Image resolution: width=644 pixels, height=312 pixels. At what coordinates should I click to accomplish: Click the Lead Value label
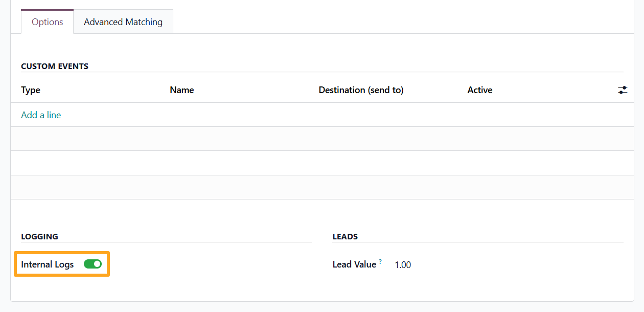tap(354, 264)
